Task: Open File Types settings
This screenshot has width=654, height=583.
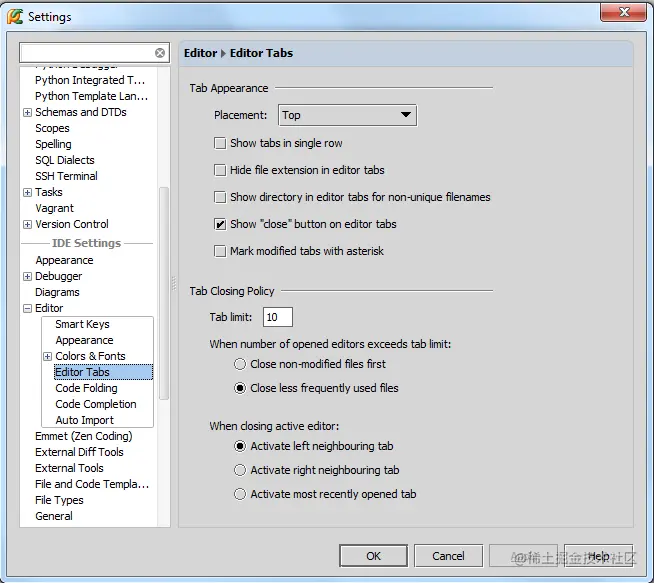Action: [x=59, y=500]
